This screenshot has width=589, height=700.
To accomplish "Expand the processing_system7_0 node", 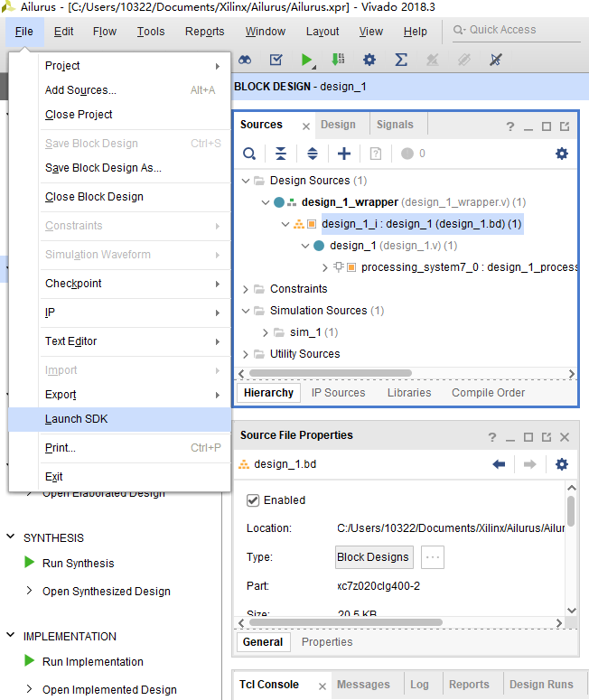I will point(325,268).
